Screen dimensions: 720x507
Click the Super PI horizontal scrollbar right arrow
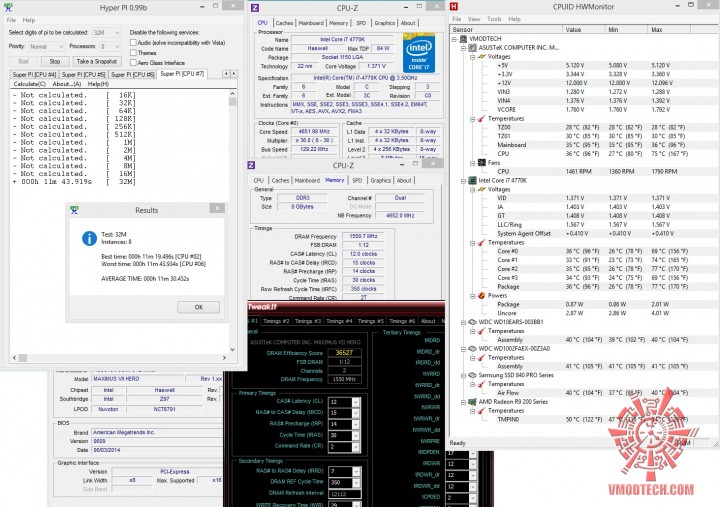[224, 358]
